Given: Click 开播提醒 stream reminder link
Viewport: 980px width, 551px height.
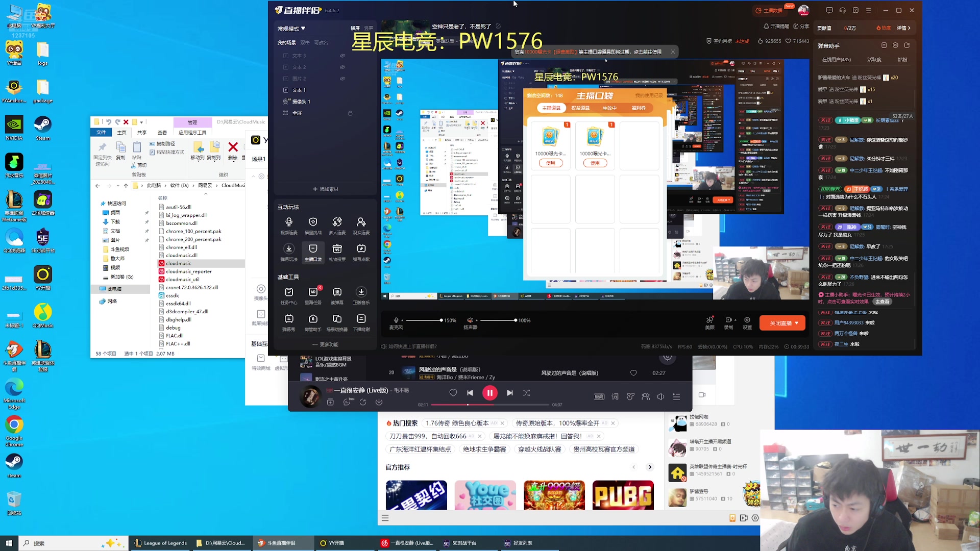Looking at the screenshot, I should [x=776, y=26].
